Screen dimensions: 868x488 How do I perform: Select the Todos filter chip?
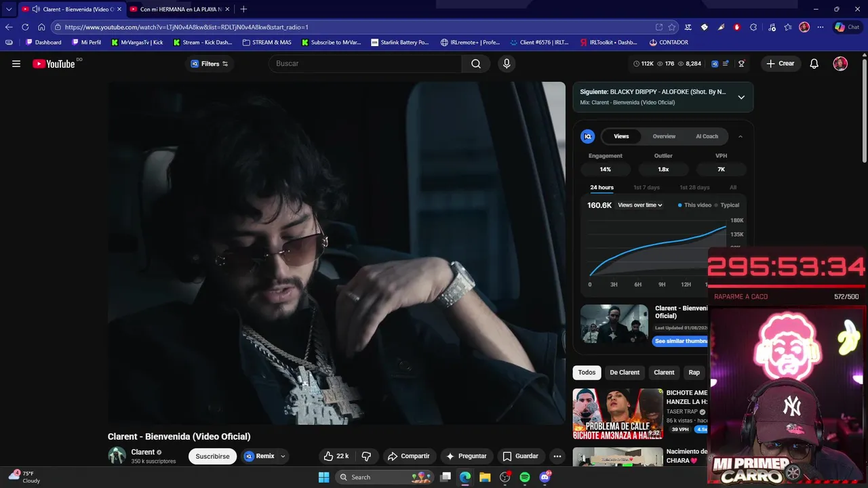click(x=587, y=372)
